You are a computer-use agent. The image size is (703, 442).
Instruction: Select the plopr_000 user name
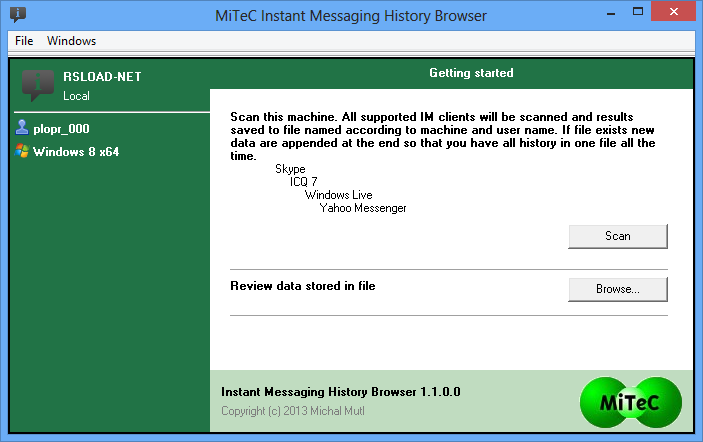[61, 129]
